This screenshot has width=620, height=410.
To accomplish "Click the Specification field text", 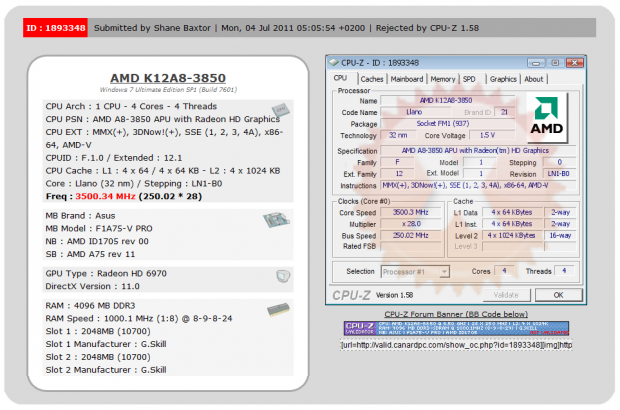I will point(477,151).
